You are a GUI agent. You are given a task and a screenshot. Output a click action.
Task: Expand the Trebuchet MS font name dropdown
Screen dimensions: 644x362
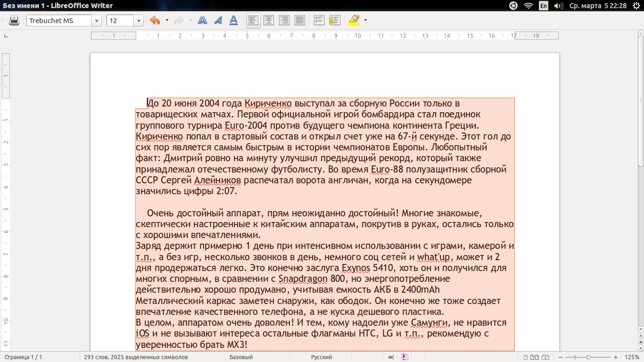[x=97, y=21]
